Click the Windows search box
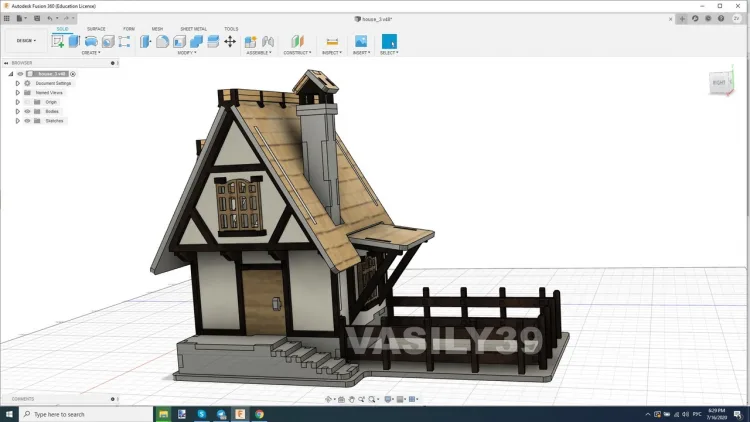750x422 pixels. pos(86,414)
